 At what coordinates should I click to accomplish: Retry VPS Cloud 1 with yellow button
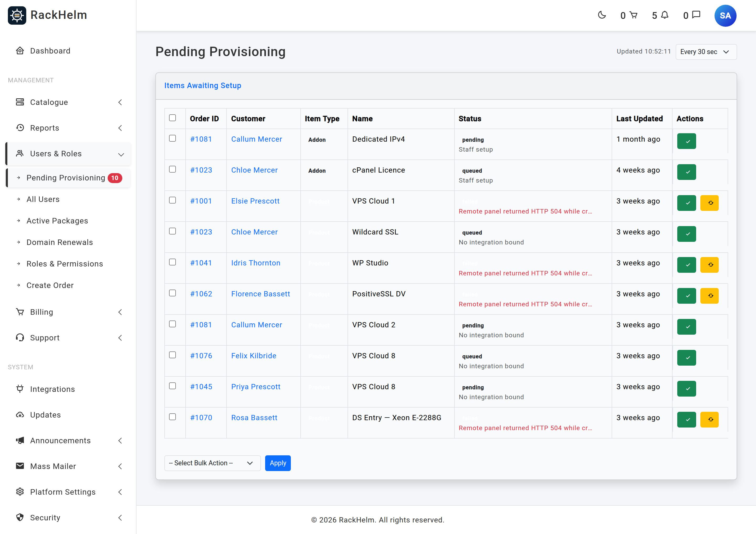[709, 203]
